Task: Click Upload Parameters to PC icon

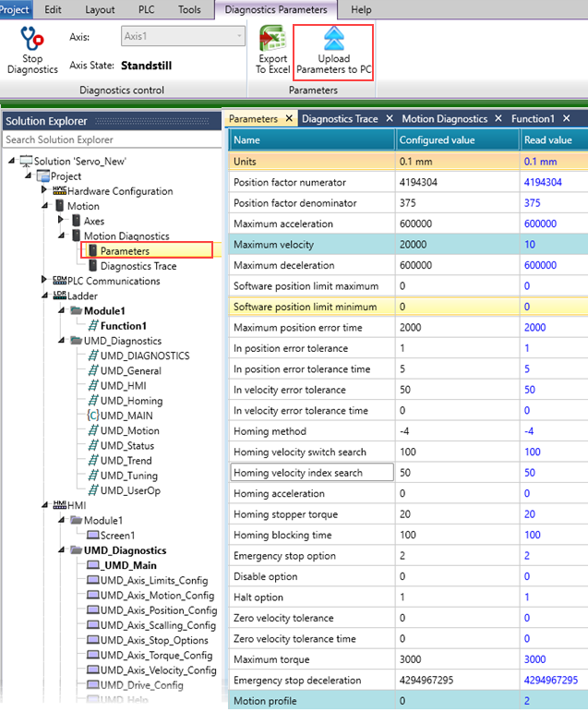Action: tap(334, 38)
